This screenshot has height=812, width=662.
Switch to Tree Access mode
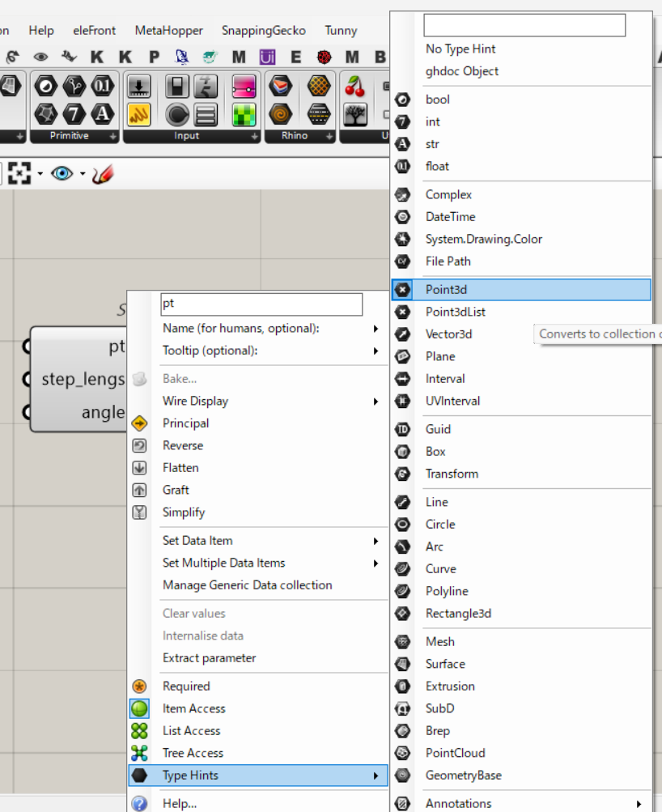point(193,753)
